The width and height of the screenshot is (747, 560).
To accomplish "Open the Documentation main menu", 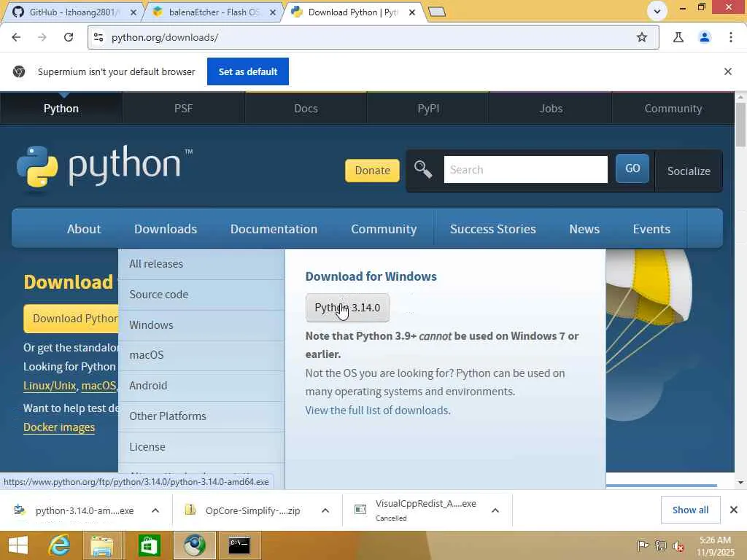I will pyautogui.click(x=274, y=229).
